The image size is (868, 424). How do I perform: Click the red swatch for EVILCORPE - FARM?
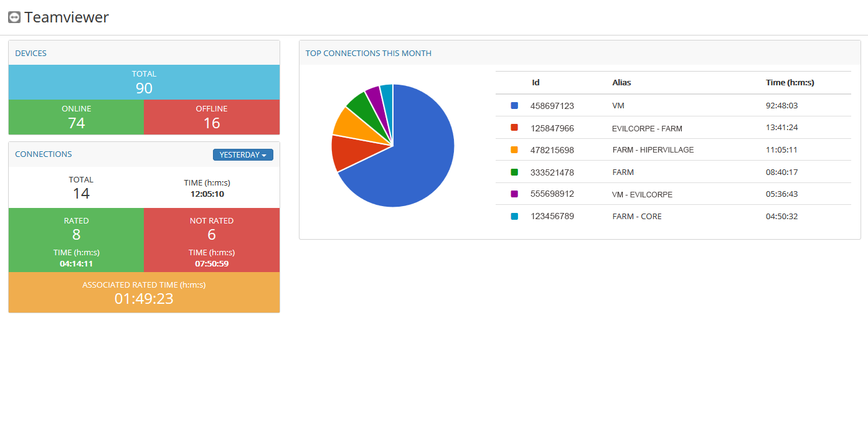(x=514, y=128)
